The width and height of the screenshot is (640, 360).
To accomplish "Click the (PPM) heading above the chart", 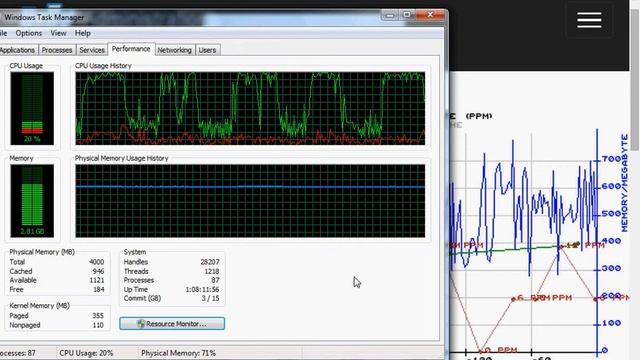I will 479,116.
